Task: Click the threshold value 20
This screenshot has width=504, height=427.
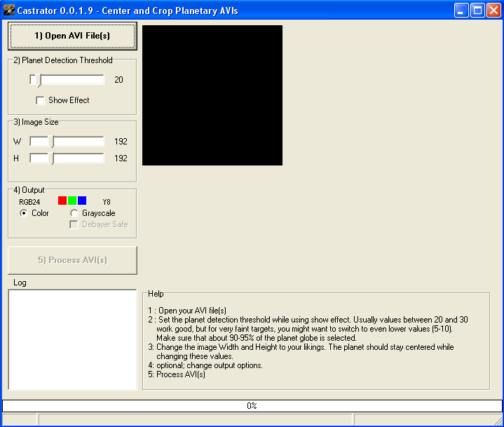Action: click(x=118, y=80)
